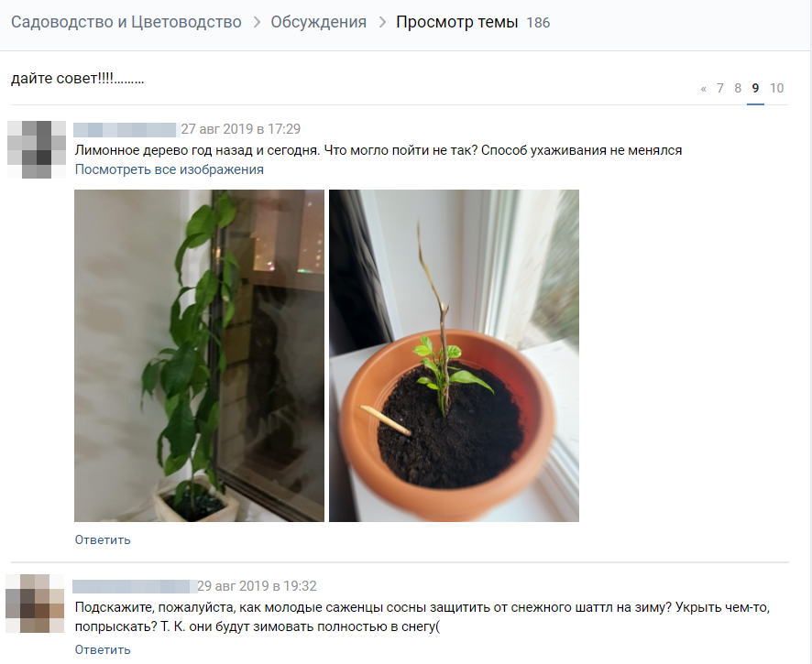Open avatar of the pine seedlings post author
The image size is (812, 664).
pyautogui.click(x=35, y=604)
